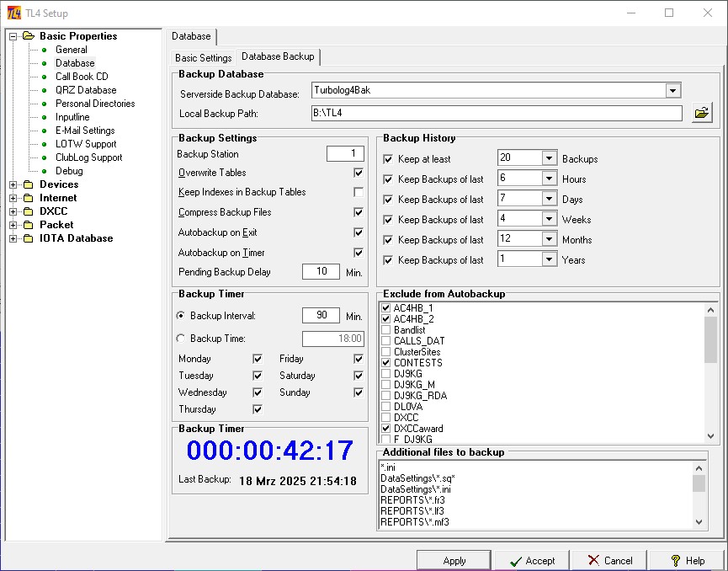Open Help button
The image size is (728, 571).
pyautogui.click(x=688, y=561)
